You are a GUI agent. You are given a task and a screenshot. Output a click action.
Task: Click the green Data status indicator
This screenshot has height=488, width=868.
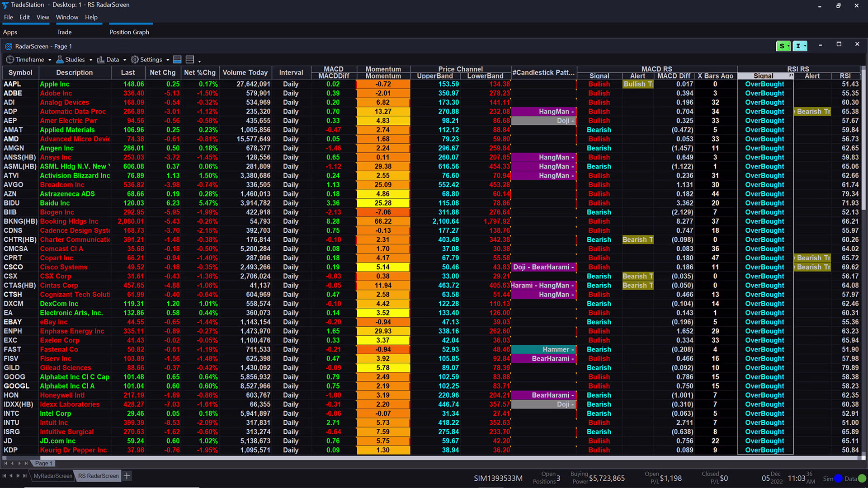[862, 479]
